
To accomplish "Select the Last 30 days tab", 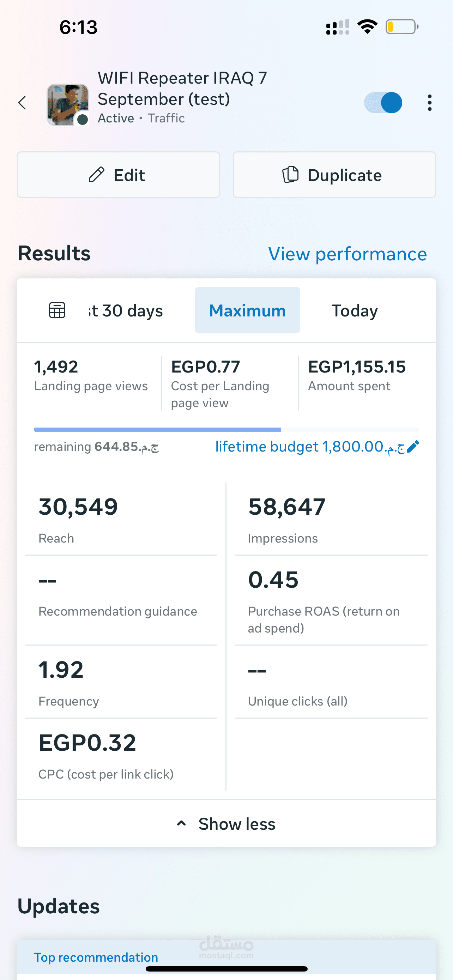I will click(126, 310).
